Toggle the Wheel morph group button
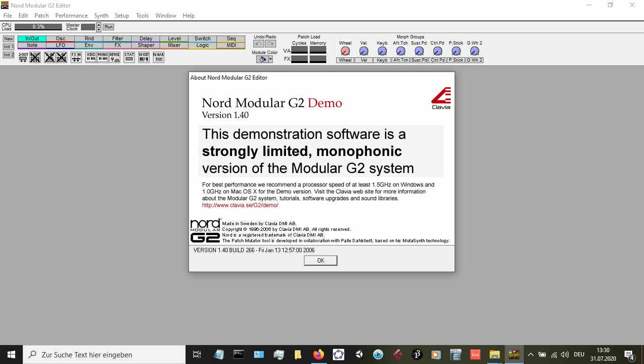Viewport: 644px width, 364px height. (345, 60)
